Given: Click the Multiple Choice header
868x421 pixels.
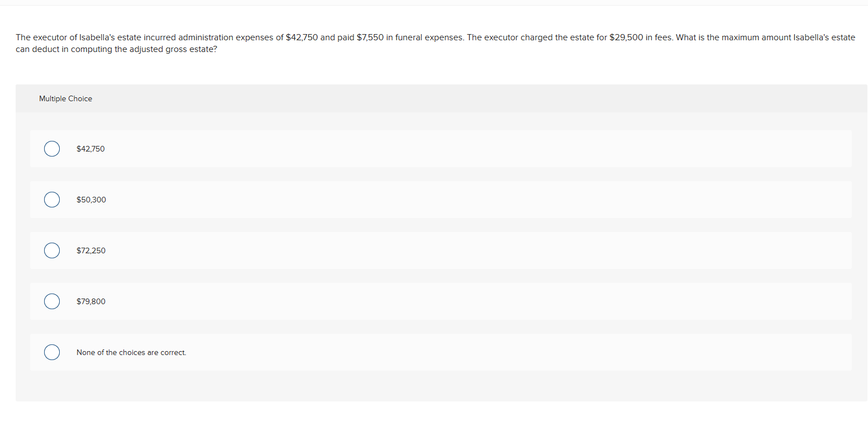Looking at the screenshot, I should [x=65, y=98].
